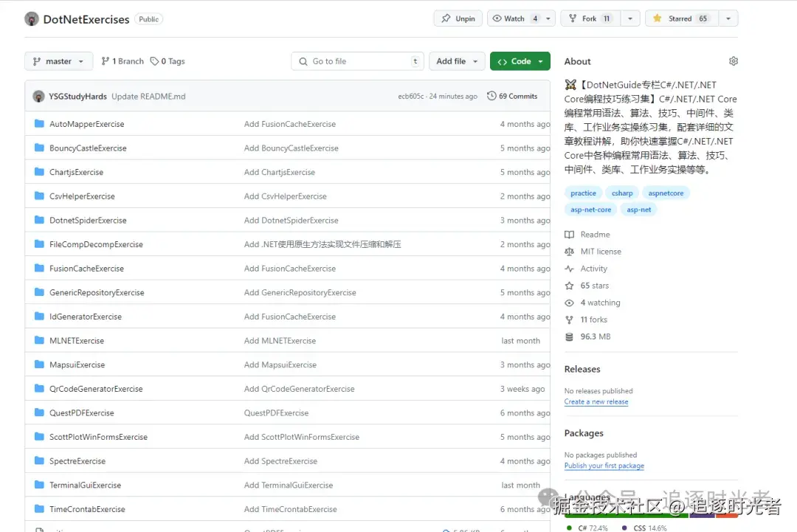Open the Add TerminalGuiExercise commit message
This screenshot has width=797, height=532.
[289, 485]
